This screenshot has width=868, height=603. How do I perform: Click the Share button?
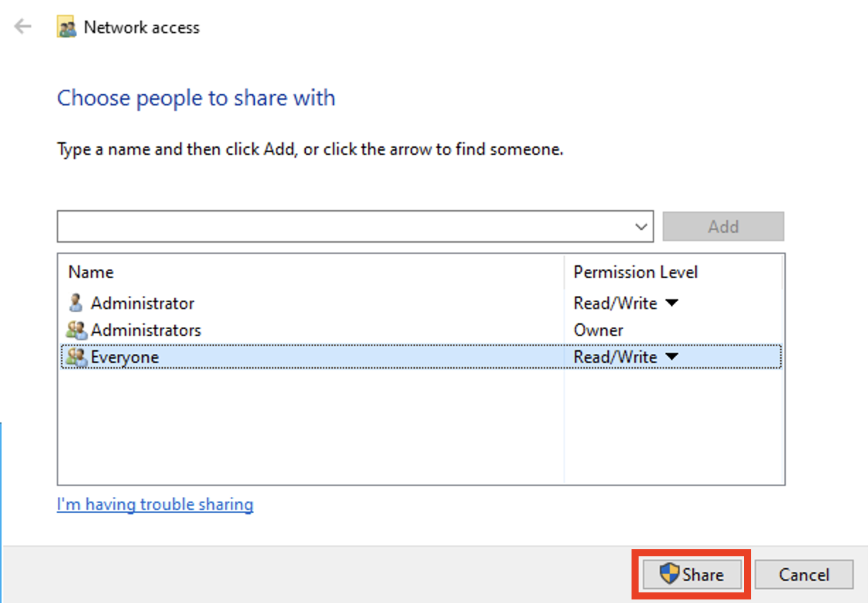coord(691,574)
